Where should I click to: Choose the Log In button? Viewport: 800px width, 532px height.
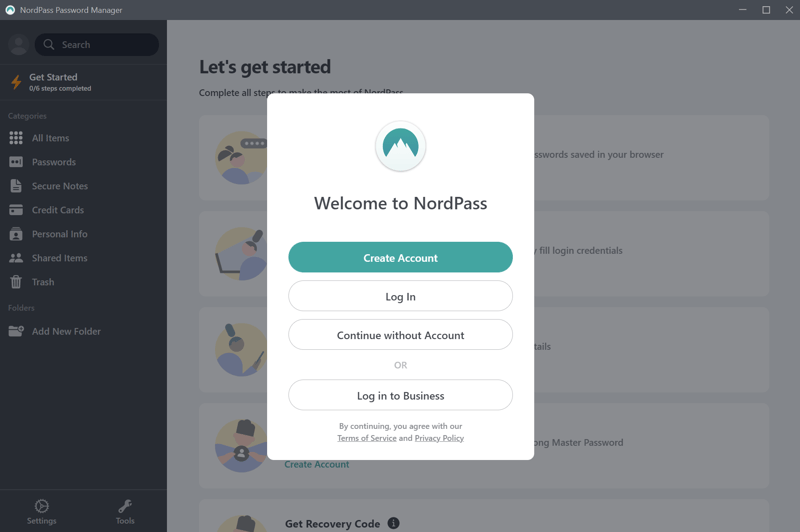[400, 296]
